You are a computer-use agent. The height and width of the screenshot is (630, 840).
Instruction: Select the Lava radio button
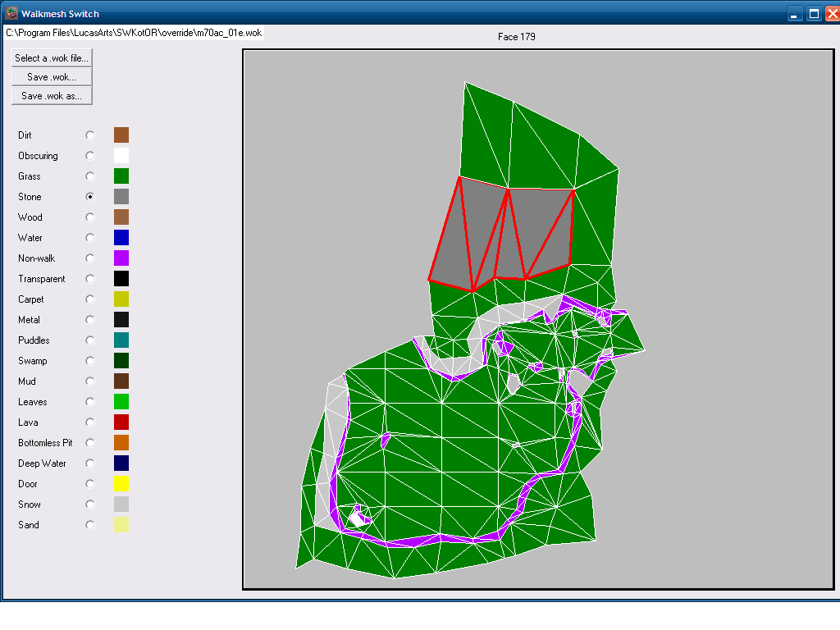(90, 422)
